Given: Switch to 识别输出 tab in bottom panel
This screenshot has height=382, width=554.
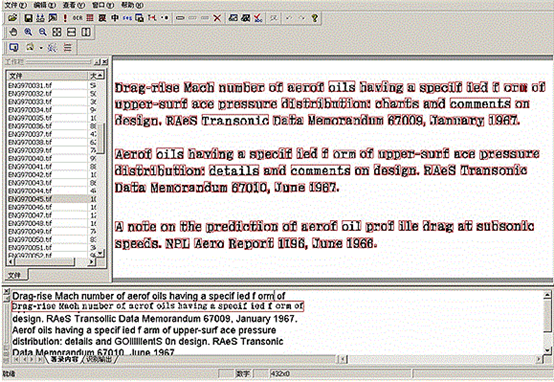Looking at the screenshot, I should tap(99, 359).
